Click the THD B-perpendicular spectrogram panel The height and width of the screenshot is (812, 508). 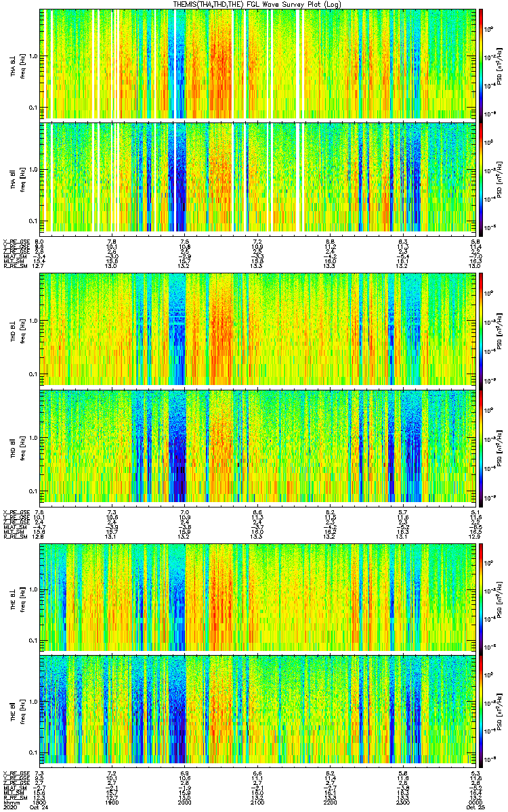click(x=258, y=330)
